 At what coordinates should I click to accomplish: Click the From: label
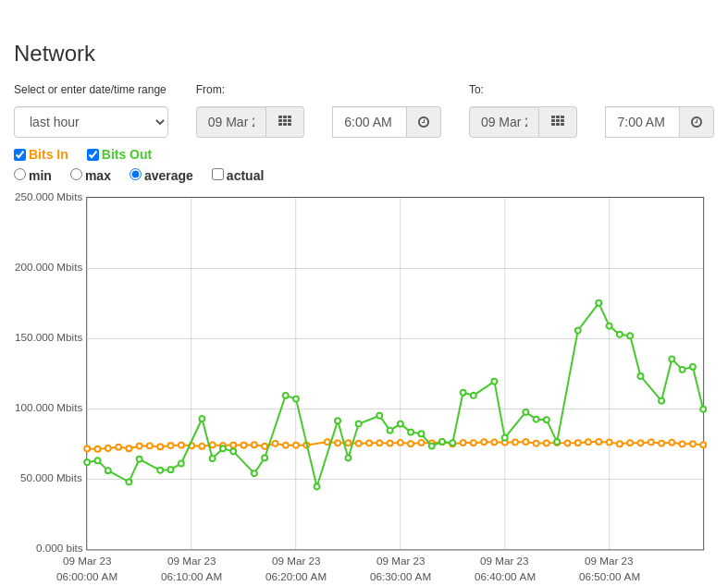click(210, 90)
